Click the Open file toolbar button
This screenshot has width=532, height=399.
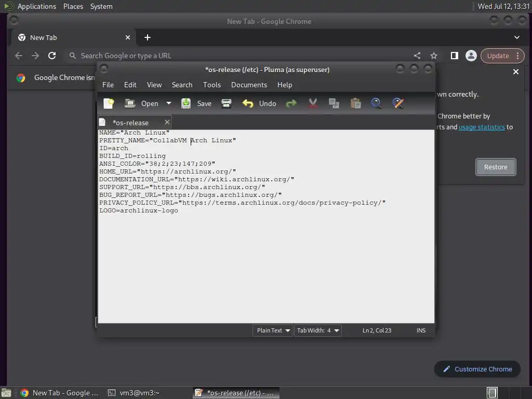(x=141, y=103)
